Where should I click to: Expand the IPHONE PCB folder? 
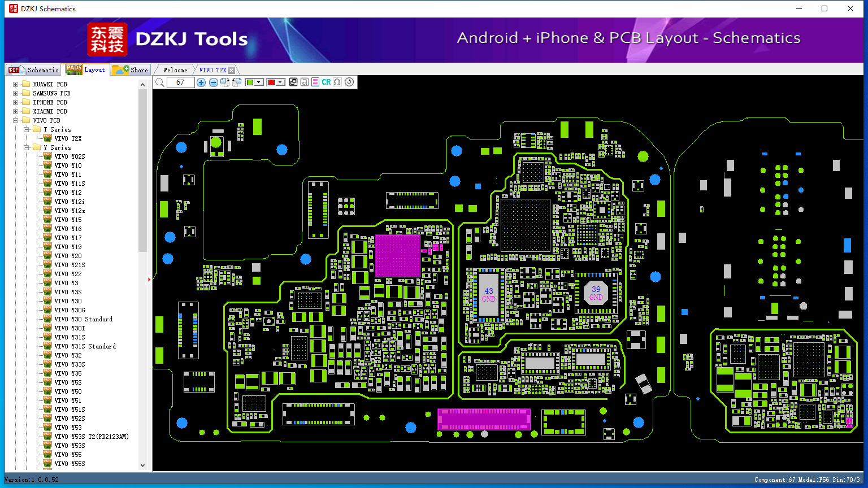tap(16, 102)
